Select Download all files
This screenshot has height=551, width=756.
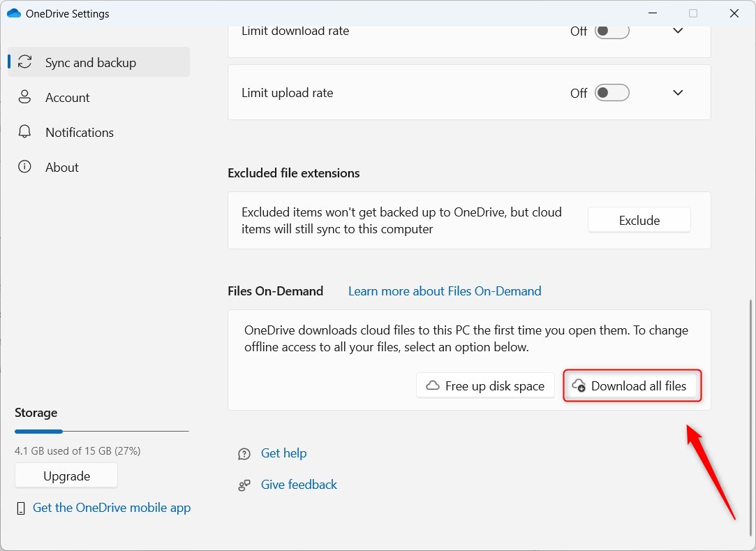tap(632, 385)
